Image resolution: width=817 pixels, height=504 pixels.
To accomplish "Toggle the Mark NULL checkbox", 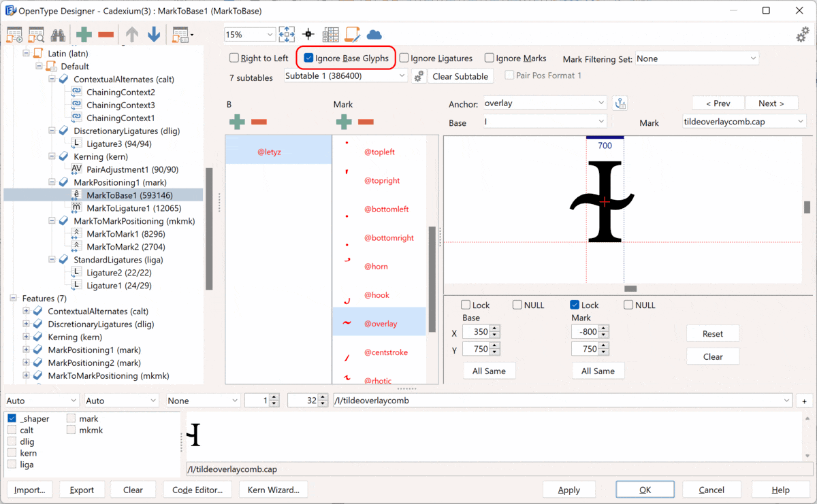I will (x=628, y=305).
